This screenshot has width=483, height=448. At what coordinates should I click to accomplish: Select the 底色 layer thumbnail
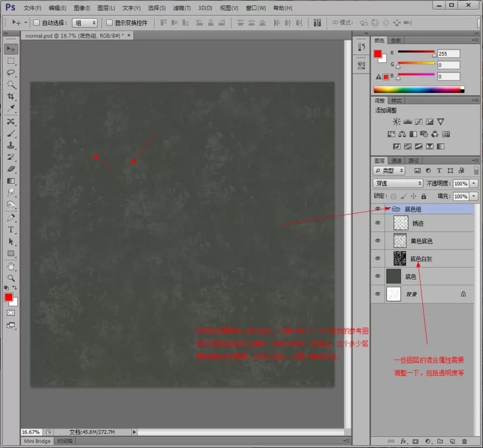pyautogui.click(x=393, y=276)
